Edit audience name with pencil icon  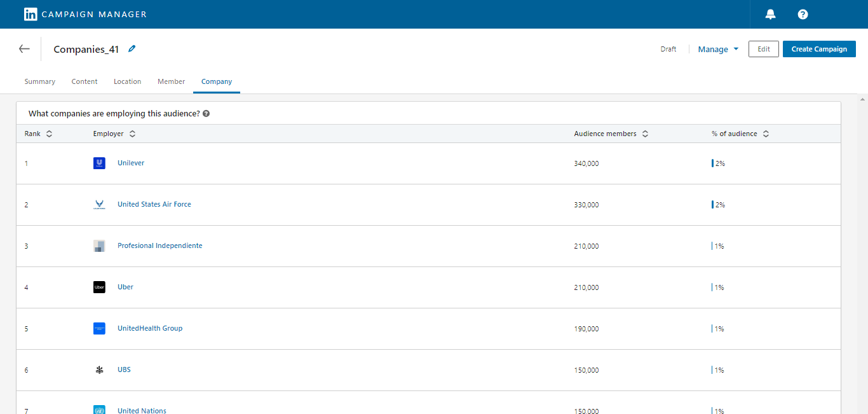coord(132,48)
